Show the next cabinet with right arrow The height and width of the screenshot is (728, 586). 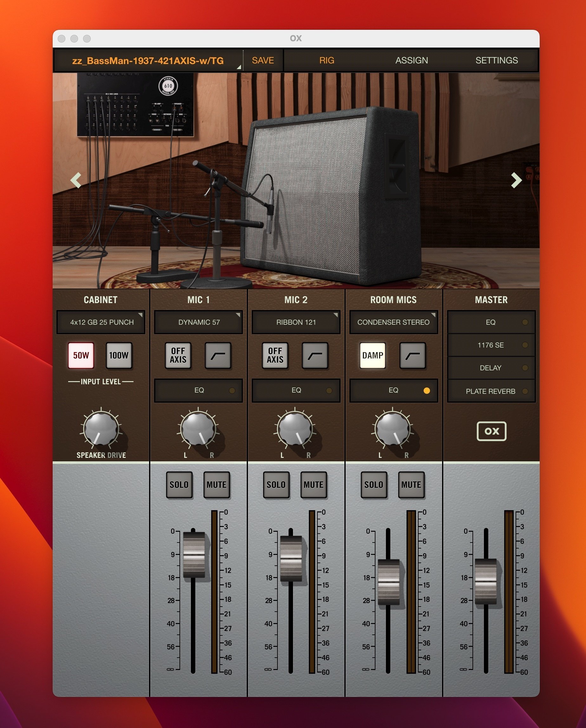click(x=516, y=180)
